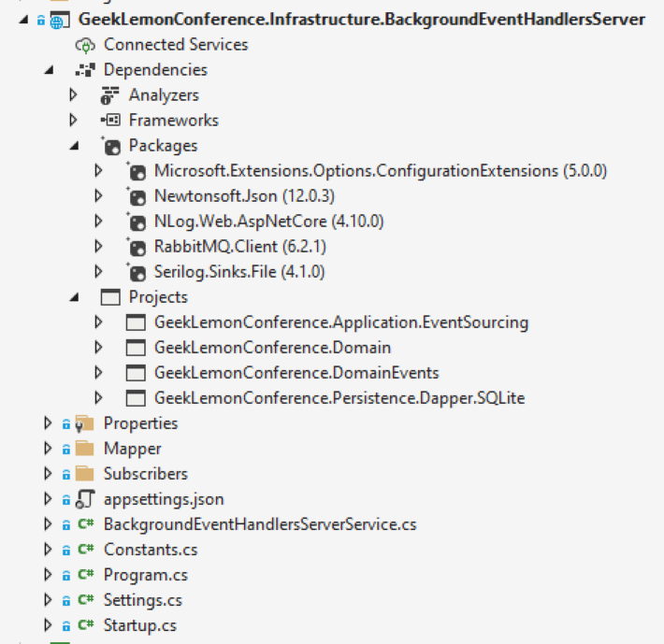Viewport: 664px width, 644px height.
Task: Click the Frameworks icon
Action: point(110,121)
